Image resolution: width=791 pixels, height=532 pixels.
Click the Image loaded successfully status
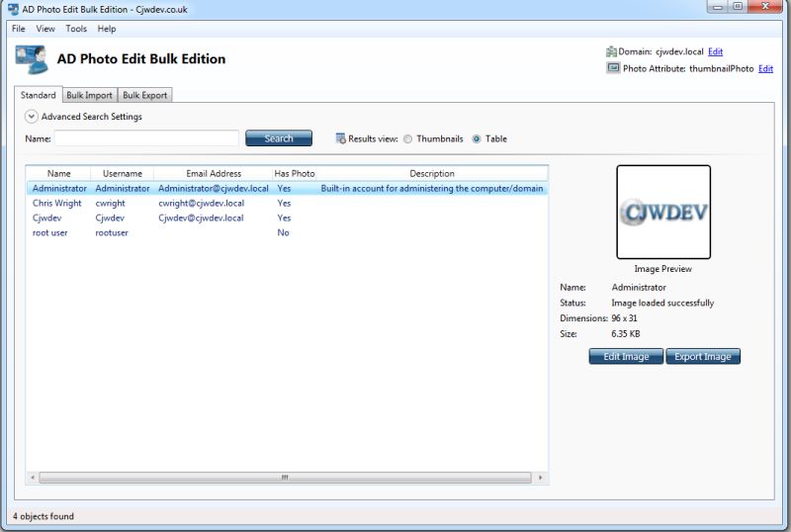pos(662,303)
